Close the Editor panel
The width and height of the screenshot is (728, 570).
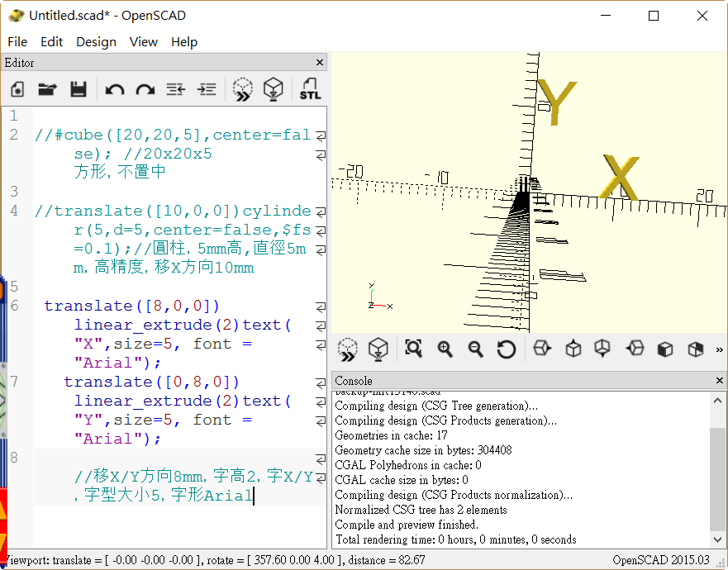[320, 63]
